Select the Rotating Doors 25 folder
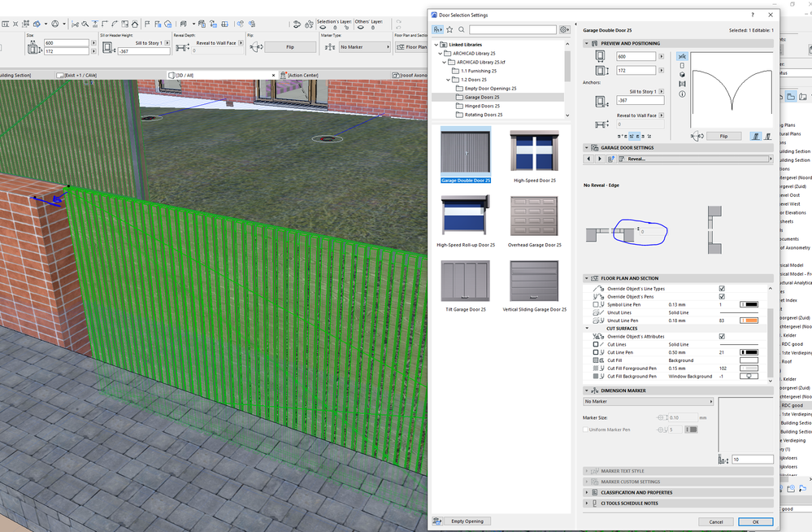 click(479, 115)
